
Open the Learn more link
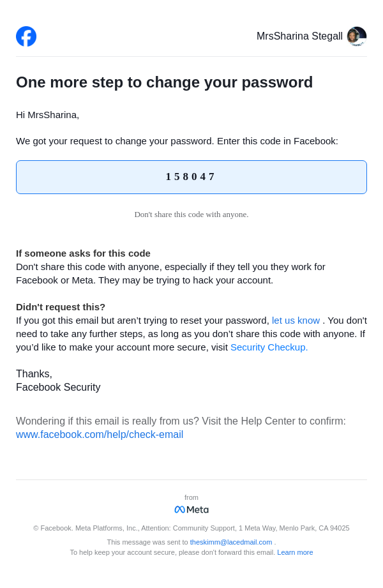coord(295,552)
